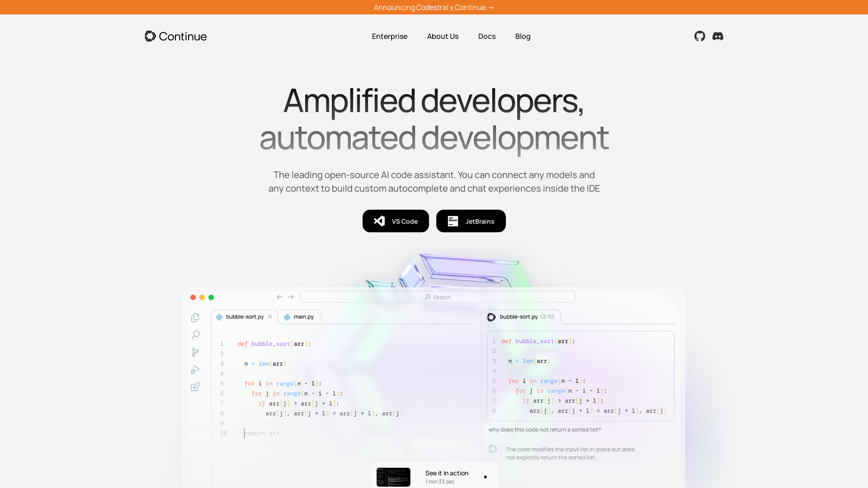Screen dimensions: 868x488
Task: Open the source control branch icon
Action: click(195, 352)
